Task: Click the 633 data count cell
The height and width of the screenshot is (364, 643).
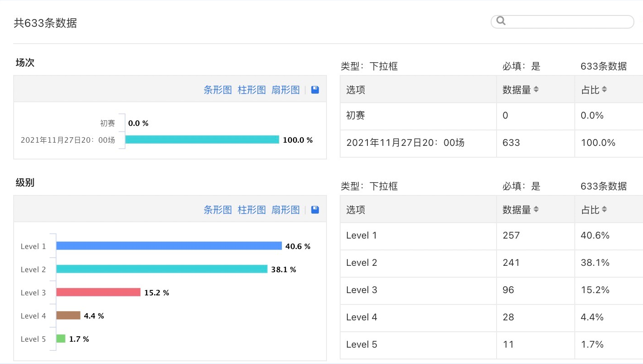Action: point(536,143)
